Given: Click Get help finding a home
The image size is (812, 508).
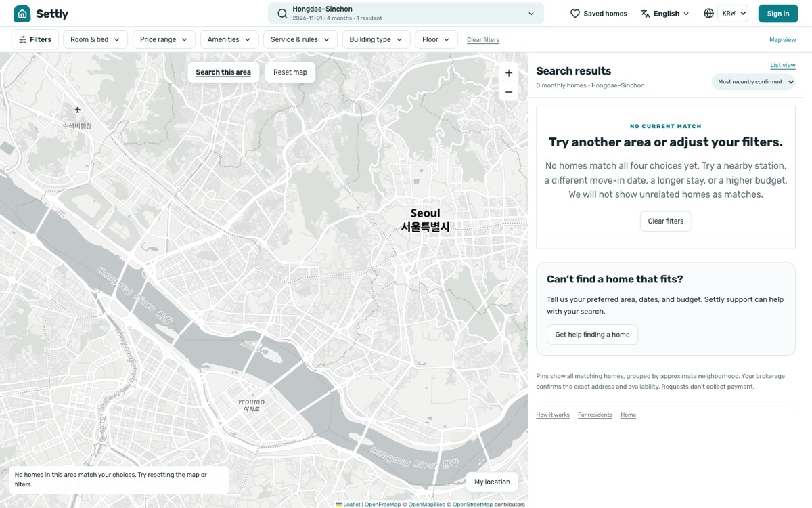Looking at the screenshot, I should (592, 335).
